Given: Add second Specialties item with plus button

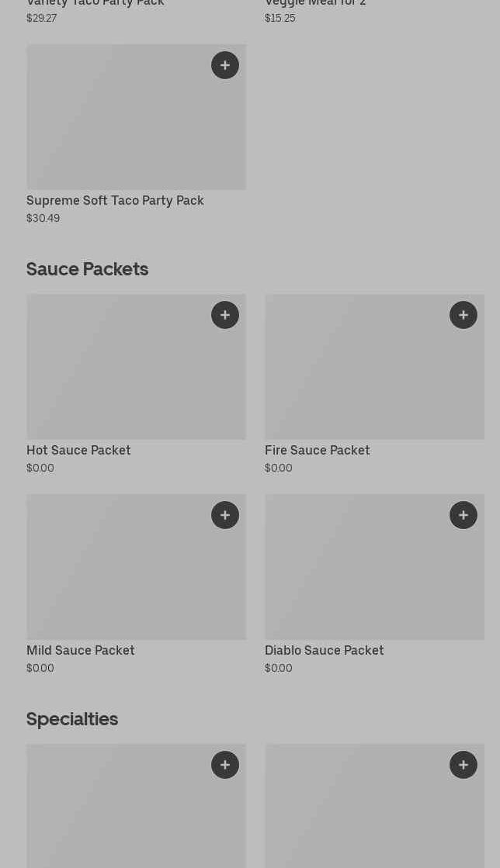Looking at the screenshot, I should click(464, 765).
